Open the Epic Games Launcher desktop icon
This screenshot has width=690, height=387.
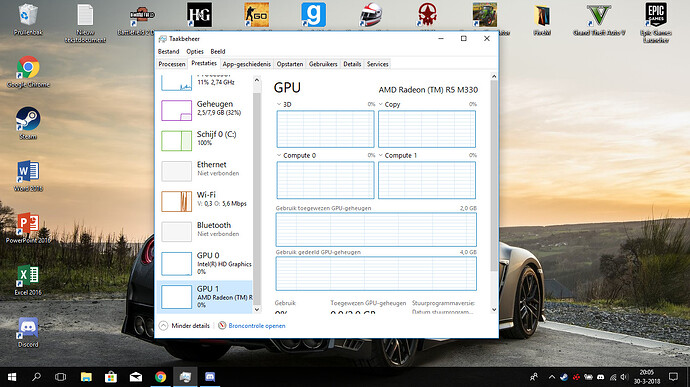coord(656,22)
